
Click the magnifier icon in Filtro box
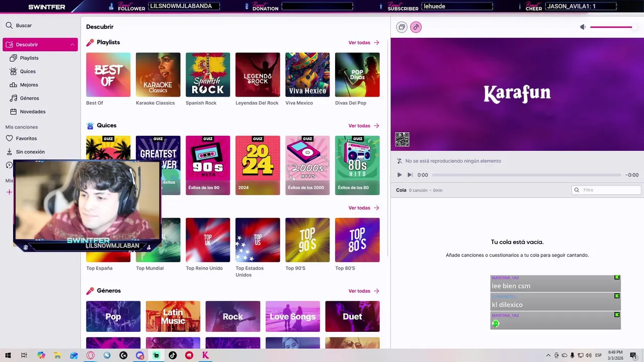[x=577, y=190]
